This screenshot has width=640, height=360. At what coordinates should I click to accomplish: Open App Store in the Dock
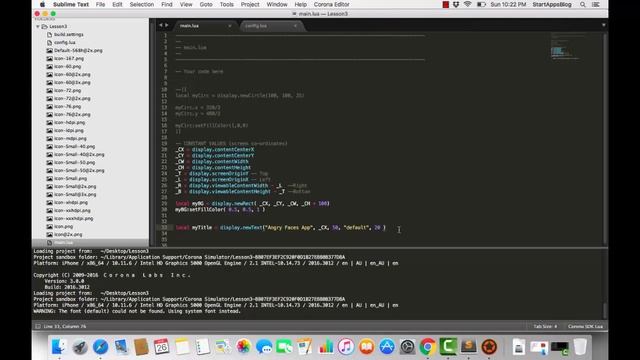(x=387, y=347)
